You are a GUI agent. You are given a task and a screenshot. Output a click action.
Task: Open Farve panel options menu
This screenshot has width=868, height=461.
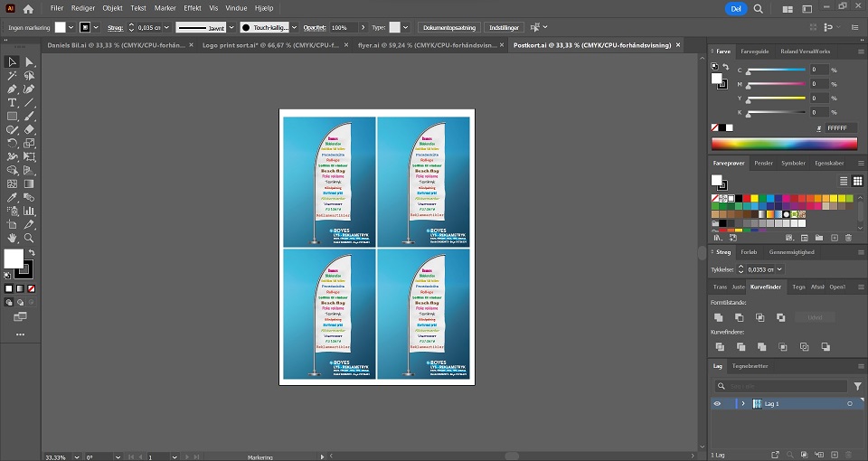[x=861, y=52]
